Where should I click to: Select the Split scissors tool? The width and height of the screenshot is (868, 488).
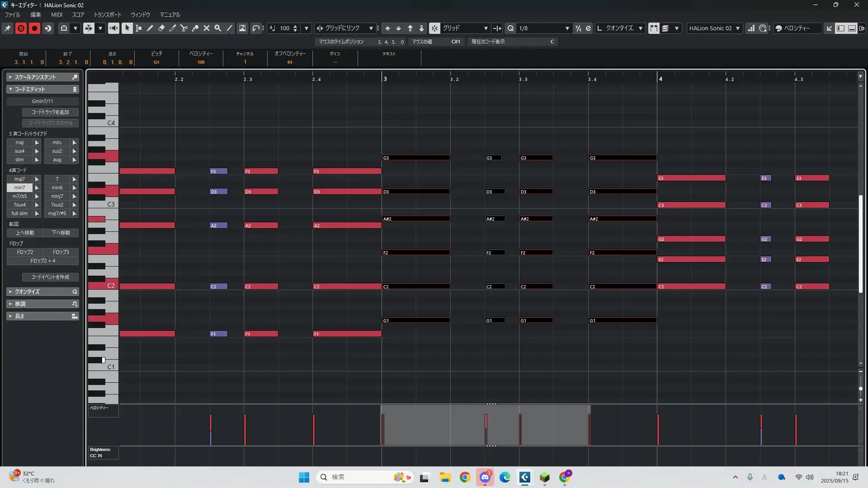pos(184,28)
